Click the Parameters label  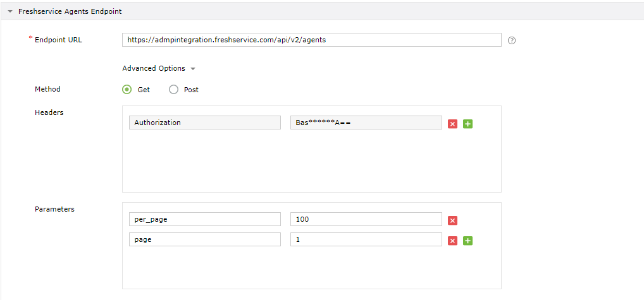(x=54, y=209)
